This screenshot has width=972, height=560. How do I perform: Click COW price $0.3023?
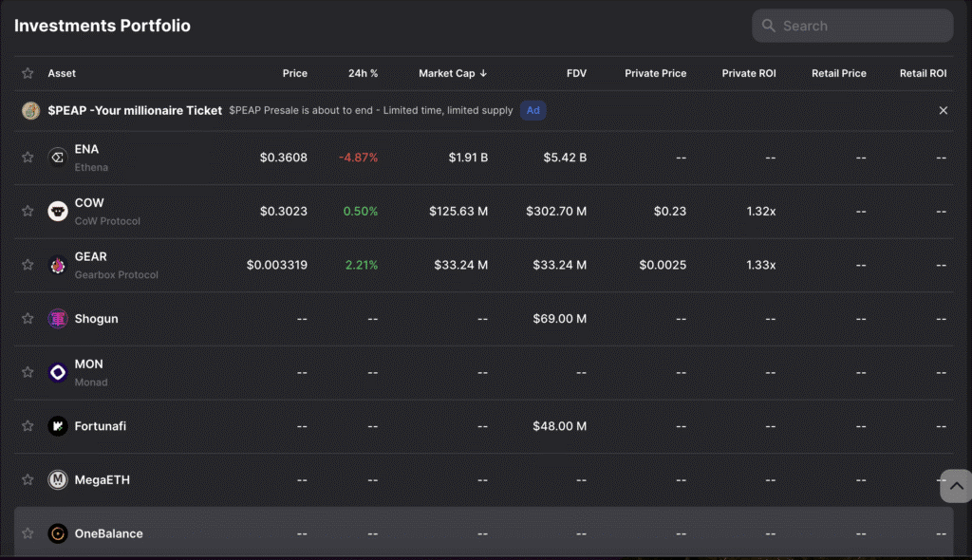coord(283,211)
